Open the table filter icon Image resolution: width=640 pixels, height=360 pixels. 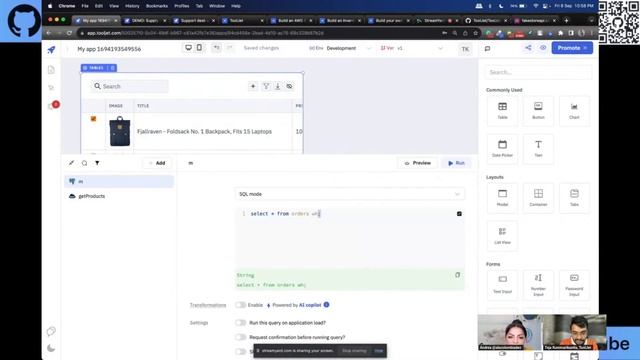pos(266,86)
